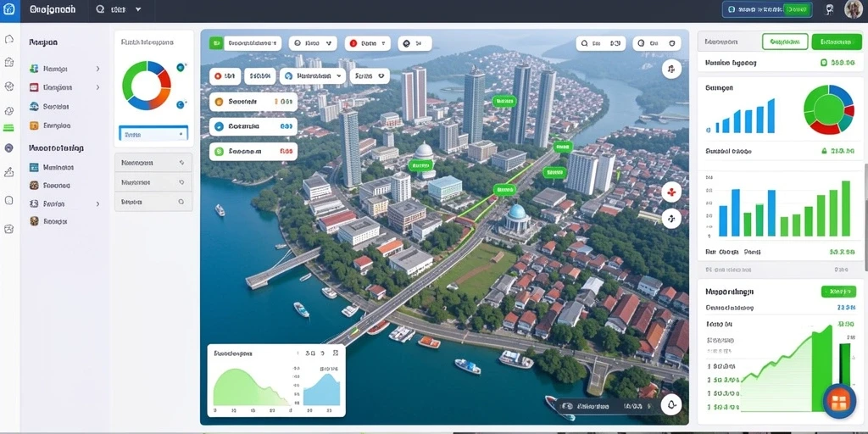Click the red cross icon on map's right edge
868x434 pixels.
[x=671, y=192]
